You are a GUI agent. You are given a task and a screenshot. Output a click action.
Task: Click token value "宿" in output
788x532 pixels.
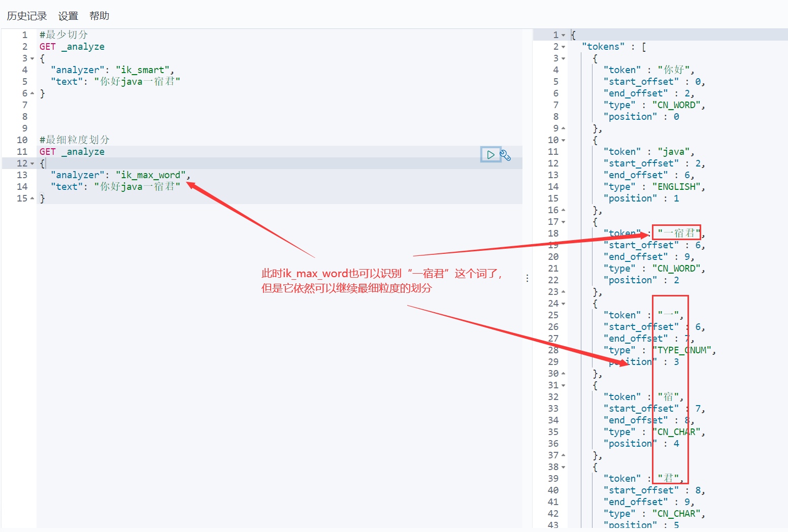668,397
